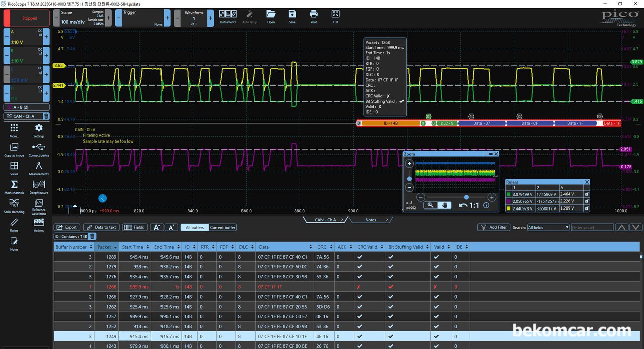Open the Rulers tool
This screenshot has height=349, width=644.
coord(14,225)
